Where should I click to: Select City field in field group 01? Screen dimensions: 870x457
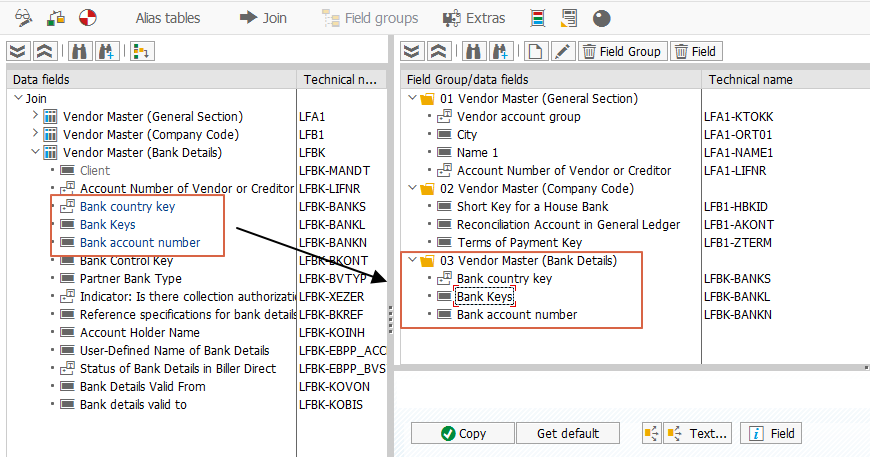click(467, 135)
